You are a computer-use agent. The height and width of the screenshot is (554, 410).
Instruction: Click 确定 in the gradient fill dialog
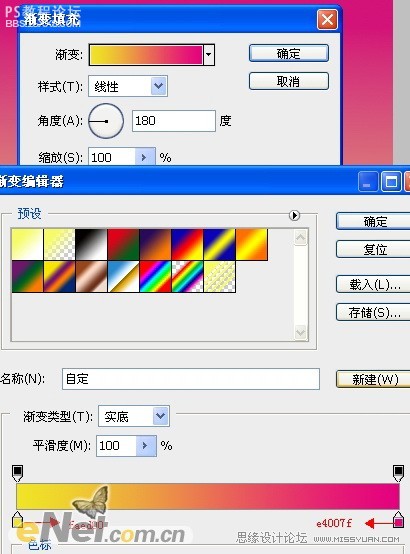[x=289, y=53]
